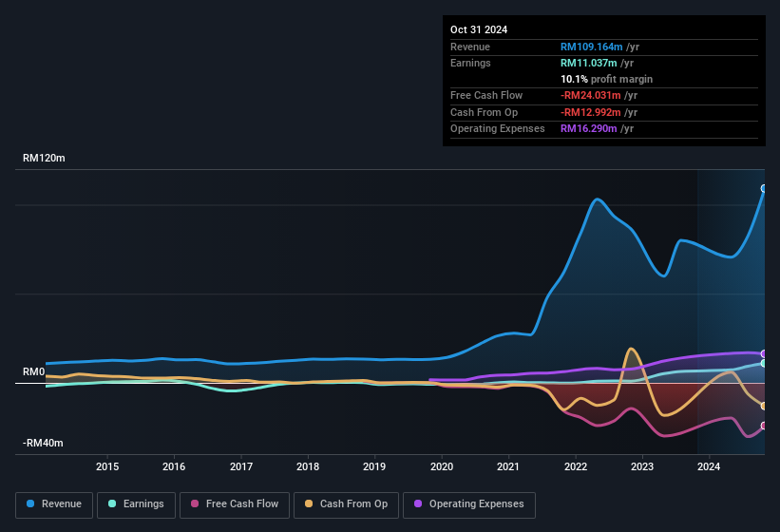Click the Revenue label in tooltip
This screenshot has height=532, width=780.
click(x=470, y=47)
